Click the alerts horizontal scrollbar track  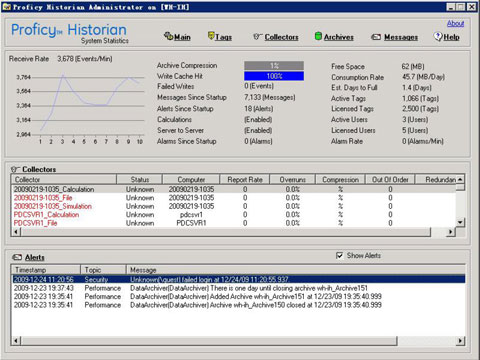[426, 341]
